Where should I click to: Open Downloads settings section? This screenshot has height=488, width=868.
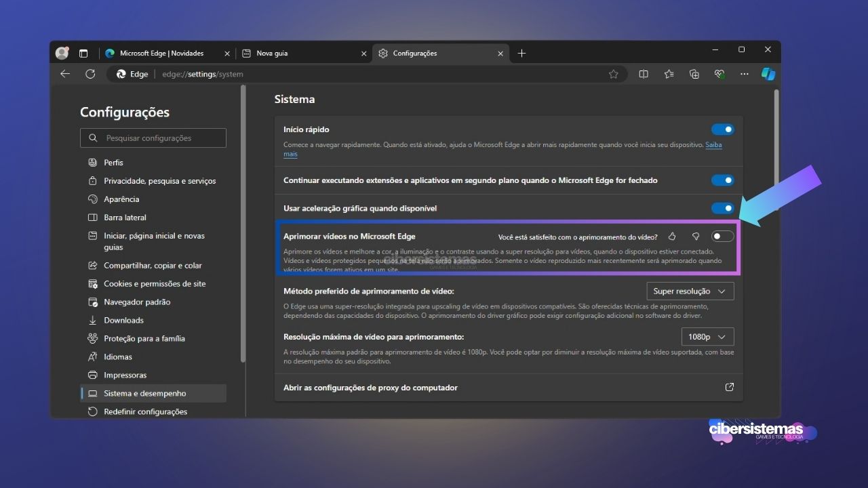[153, 321]
